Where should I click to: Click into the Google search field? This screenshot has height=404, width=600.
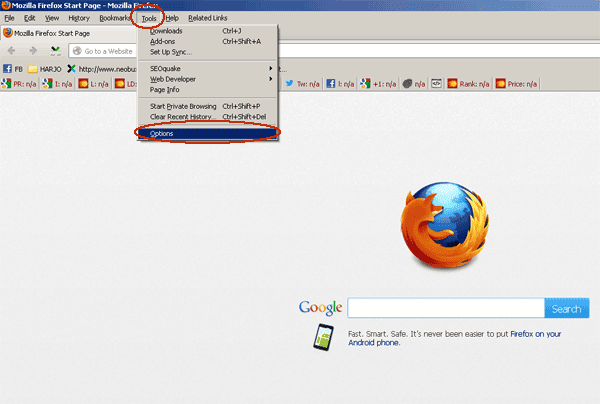(446, 308)
